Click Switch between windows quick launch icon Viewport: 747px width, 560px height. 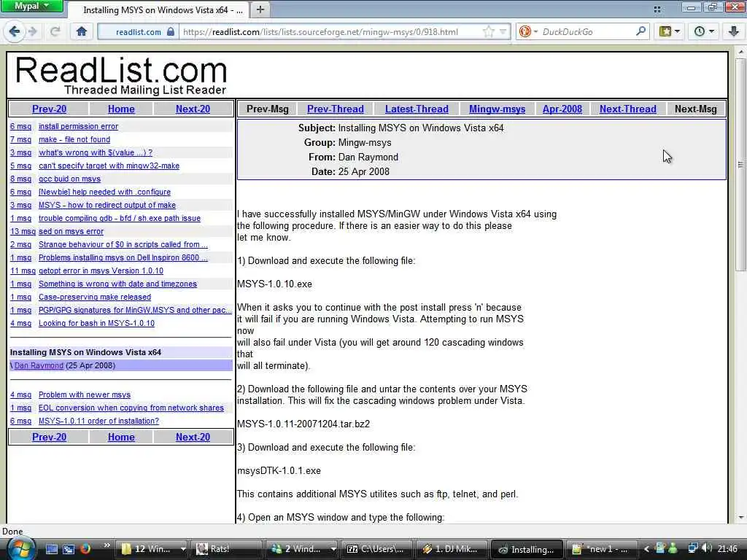click(69, 549)
